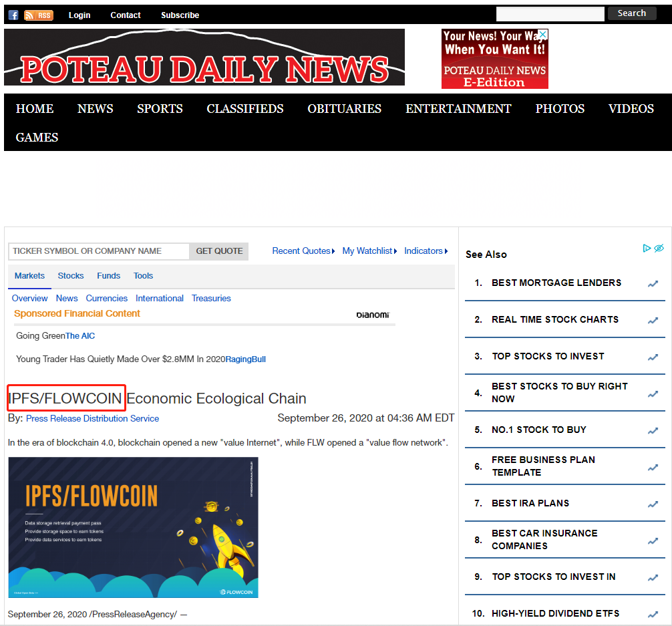
Task: Open Best IRA Plans listing
Action: point(530,503)
